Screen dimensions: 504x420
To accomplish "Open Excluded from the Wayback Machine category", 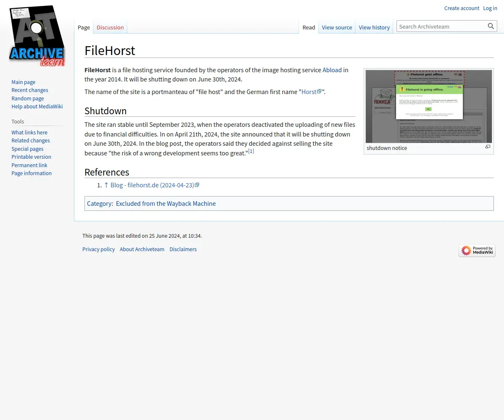I will [166, 204].
